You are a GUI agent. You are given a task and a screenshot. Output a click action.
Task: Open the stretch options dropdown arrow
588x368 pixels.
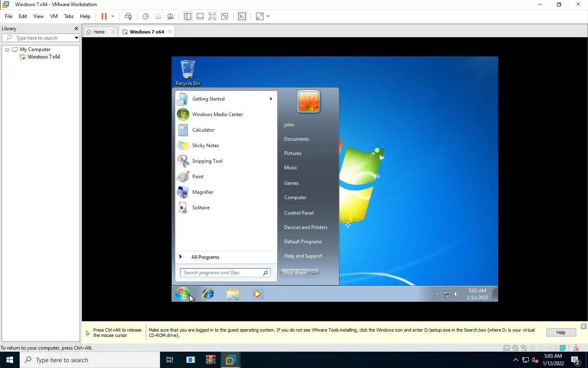pyautogui.click(x=268, y=16)
